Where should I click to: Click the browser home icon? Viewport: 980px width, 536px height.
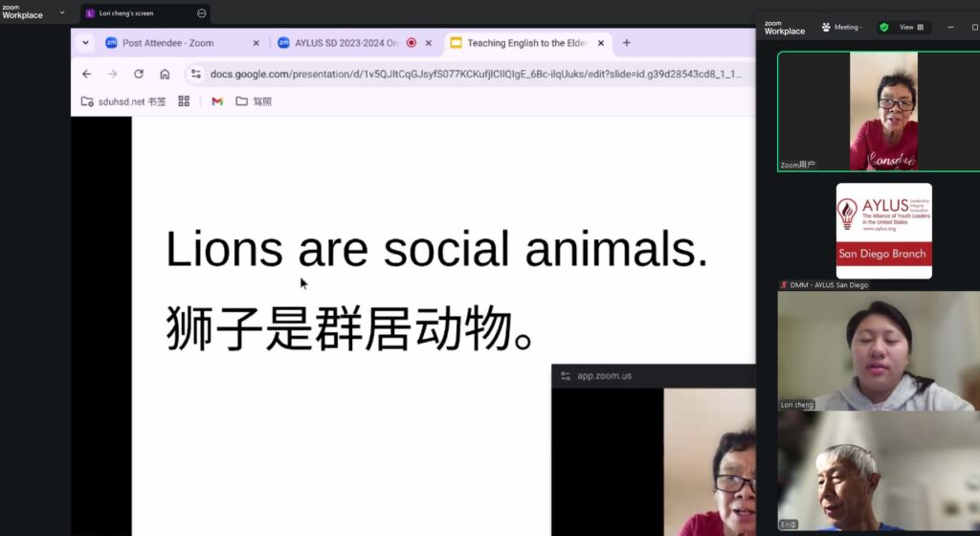point(165,74)
